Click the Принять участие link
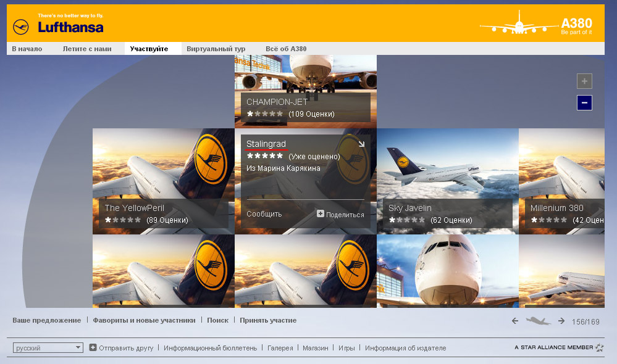Screen dimensions: 617x364 [269, 320]
